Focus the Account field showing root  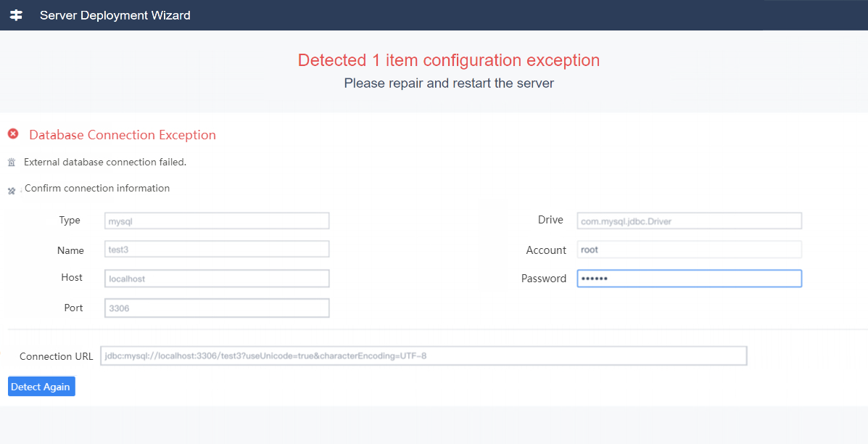point(689,249)
